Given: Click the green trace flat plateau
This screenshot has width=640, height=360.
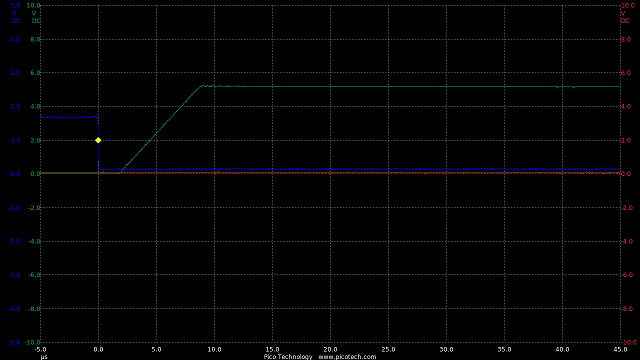Looking at the screenshot, I should 411,87.
